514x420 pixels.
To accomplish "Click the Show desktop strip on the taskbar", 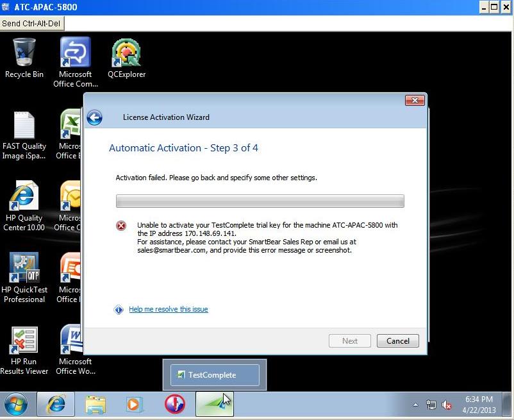I will (x=508, y=404).
